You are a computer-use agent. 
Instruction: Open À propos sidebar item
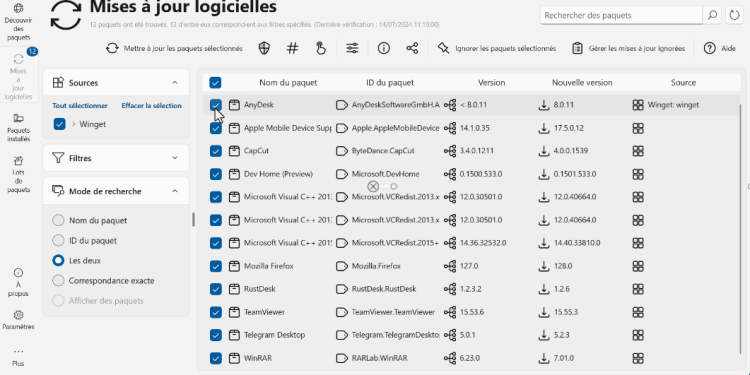[18, 283]
